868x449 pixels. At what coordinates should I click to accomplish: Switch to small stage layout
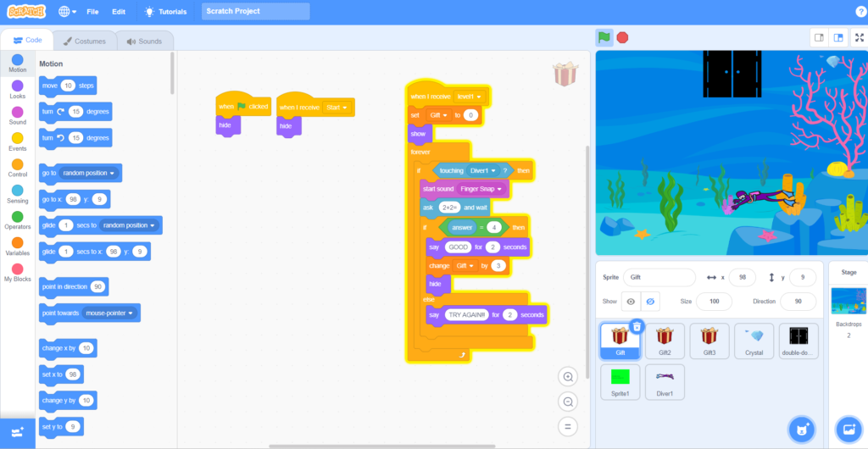819,37
